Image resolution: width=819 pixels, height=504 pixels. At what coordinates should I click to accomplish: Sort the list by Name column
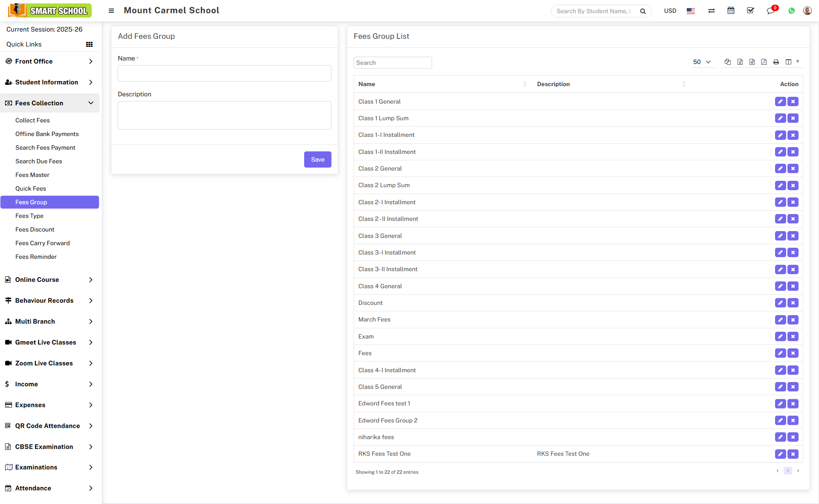442,84
